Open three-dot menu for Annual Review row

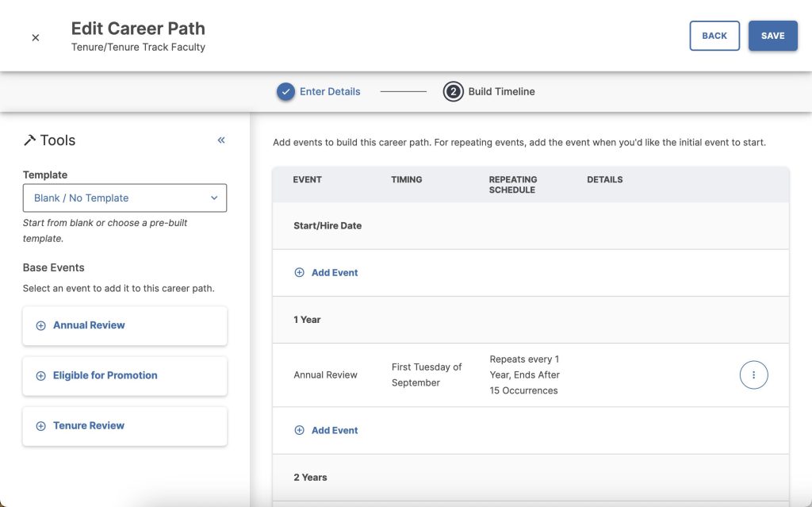coord(753,374)
